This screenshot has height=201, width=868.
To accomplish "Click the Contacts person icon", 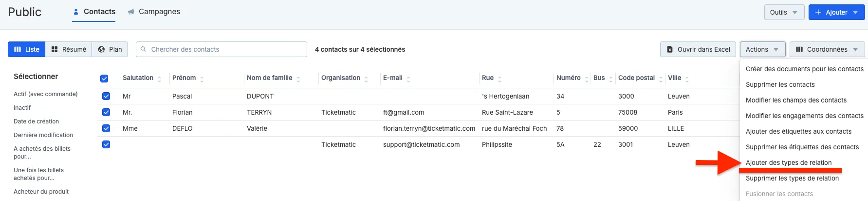I will [x=75, y=12].
